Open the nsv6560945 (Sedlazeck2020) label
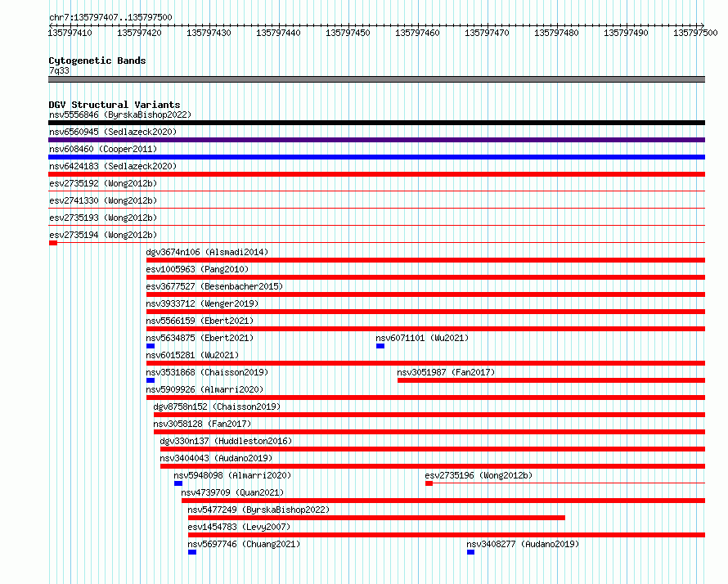The height and width of the screenshot is (584, 728). 113,132
